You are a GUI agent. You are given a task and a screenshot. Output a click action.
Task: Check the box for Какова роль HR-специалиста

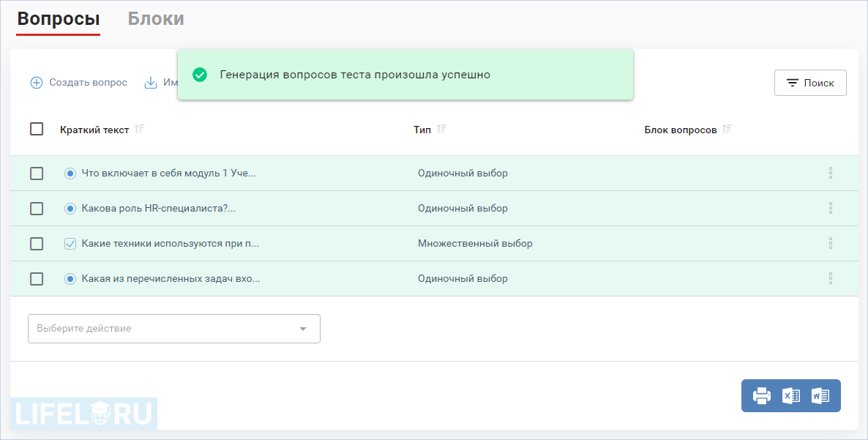pos(37,209)
